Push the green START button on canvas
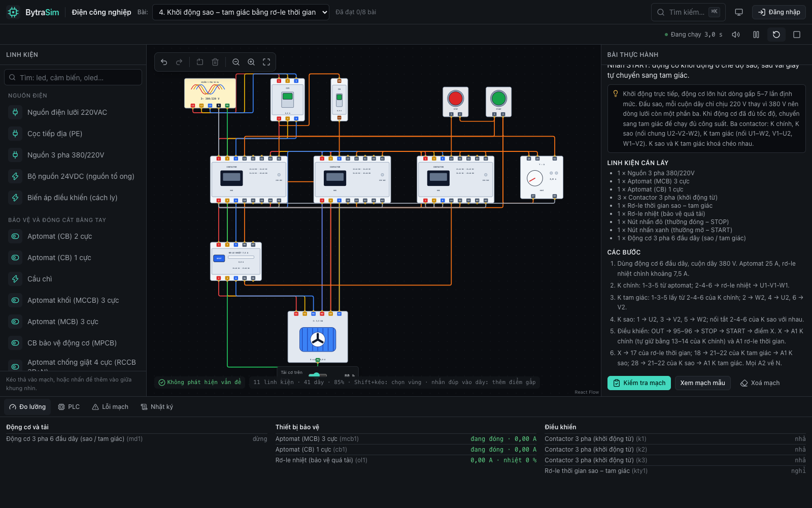 [498, 99]
